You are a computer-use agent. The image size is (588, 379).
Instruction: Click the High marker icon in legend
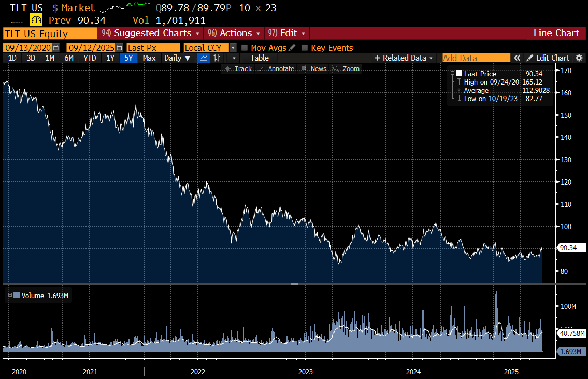[x=459, y=82]
